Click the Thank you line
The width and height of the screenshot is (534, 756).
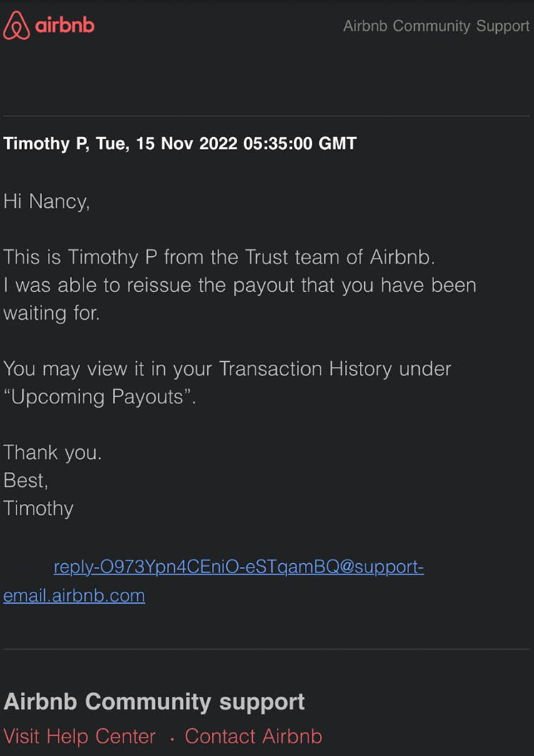pos(53,453)
